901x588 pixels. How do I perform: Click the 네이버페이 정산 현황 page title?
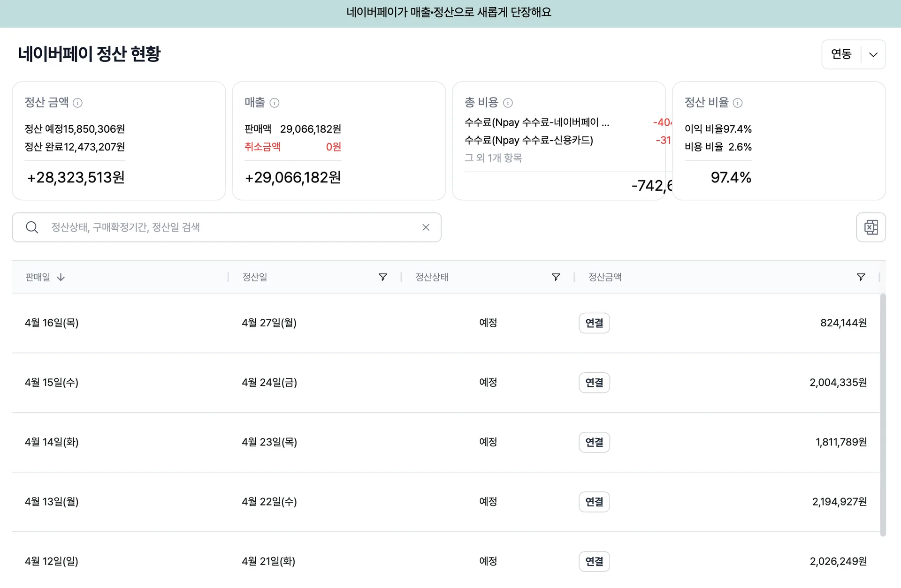[89, 54]
